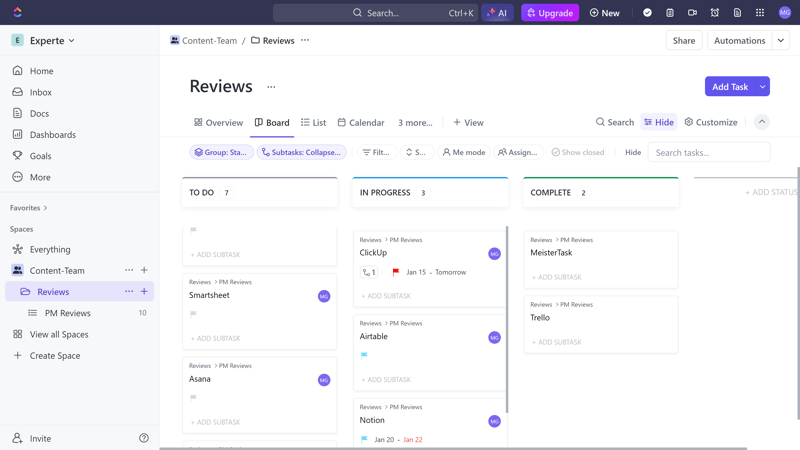Screen dimensions: 800x450
Task: Open the Filter dropdown
Action: [x=377, y=152]
